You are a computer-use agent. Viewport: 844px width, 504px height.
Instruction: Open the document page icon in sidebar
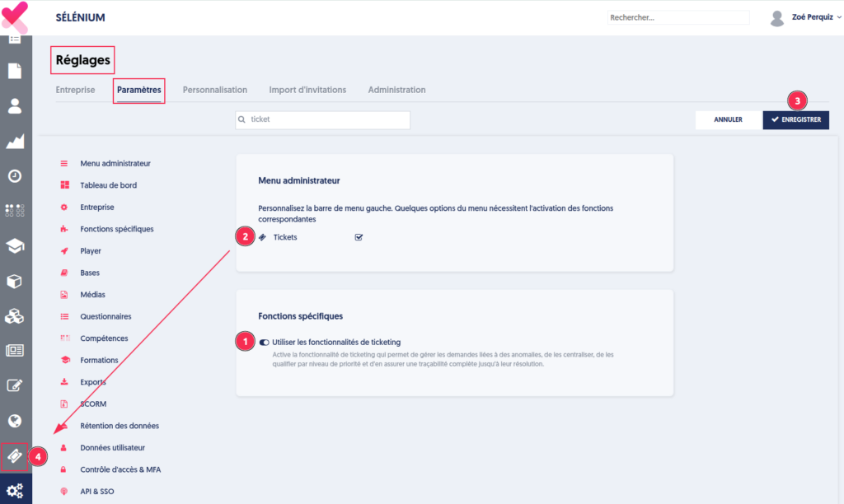point(15,71)
